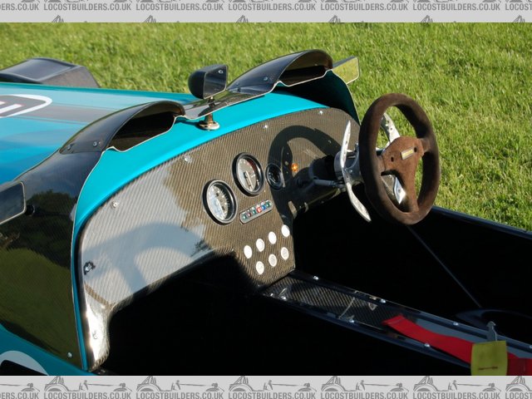Click the orange indicator light on dash

pyautogui.click(x=294, y=167)
